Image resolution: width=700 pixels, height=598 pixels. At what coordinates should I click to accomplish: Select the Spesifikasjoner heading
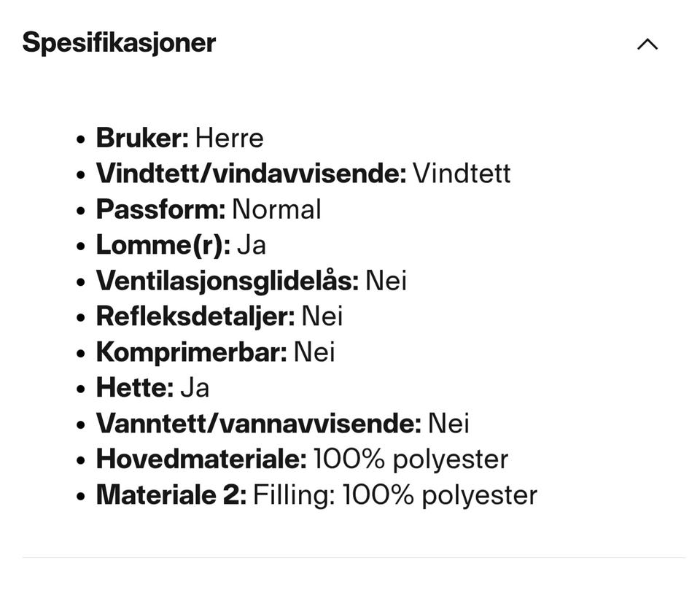click(120, 43)
